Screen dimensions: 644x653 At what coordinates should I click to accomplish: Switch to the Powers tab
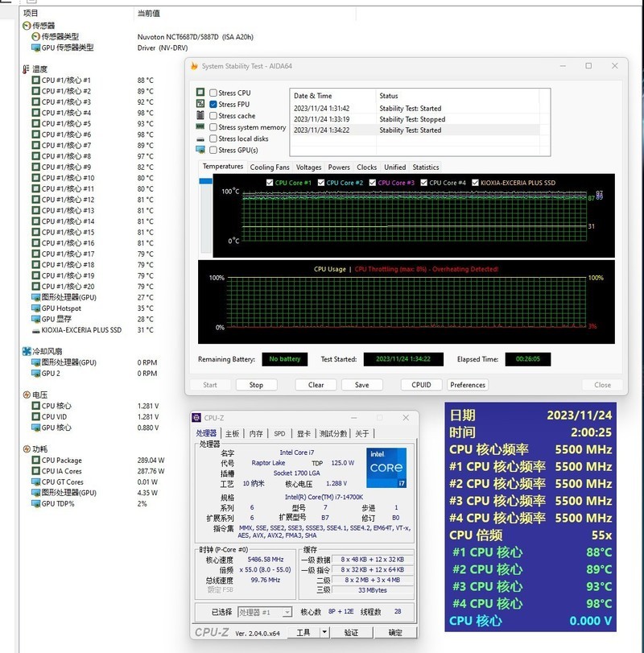pyautogui.click(x=339, y=167)
